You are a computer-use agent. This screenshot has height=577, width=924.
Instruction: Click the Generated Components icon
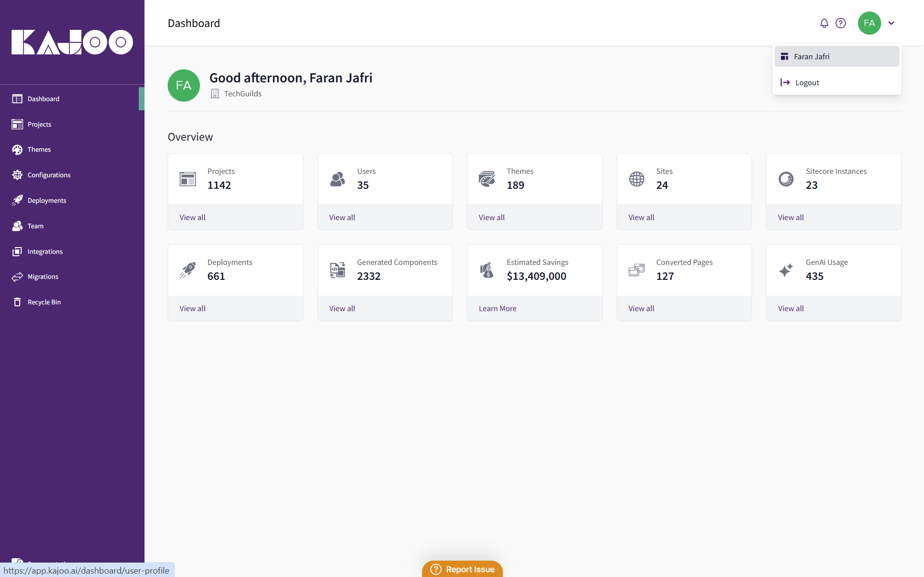(x=337, y=270)
